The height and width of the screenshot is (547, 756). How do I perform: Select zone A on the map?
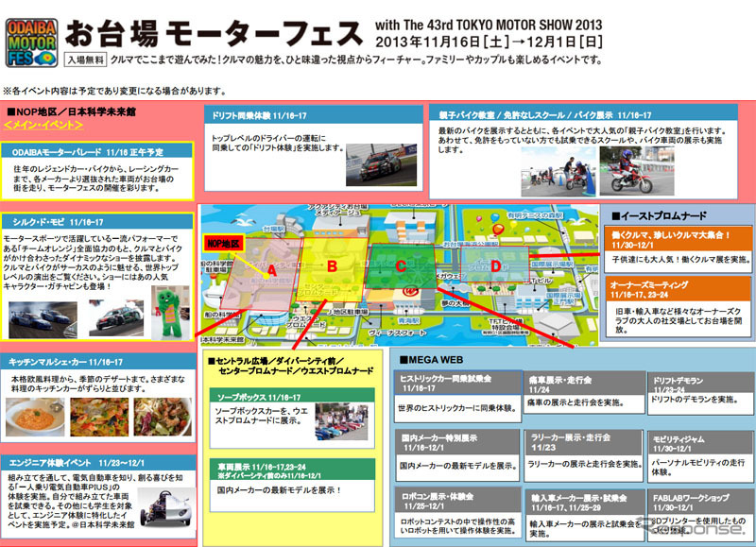pyautogui.click(x=272, y=269)
